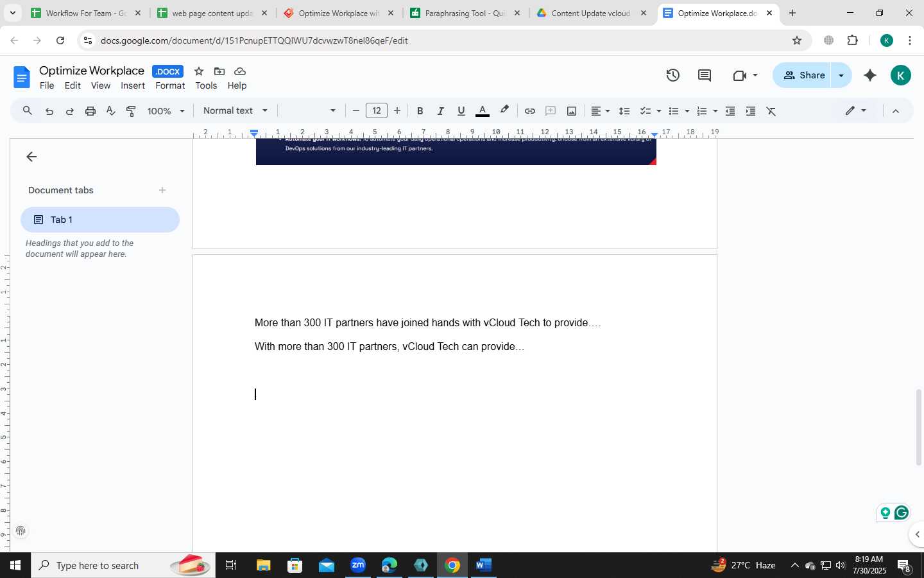Screen dimensions: 924x578
Task: Close the document tabs sidebar arrow
Action: (x=31, y=157)
